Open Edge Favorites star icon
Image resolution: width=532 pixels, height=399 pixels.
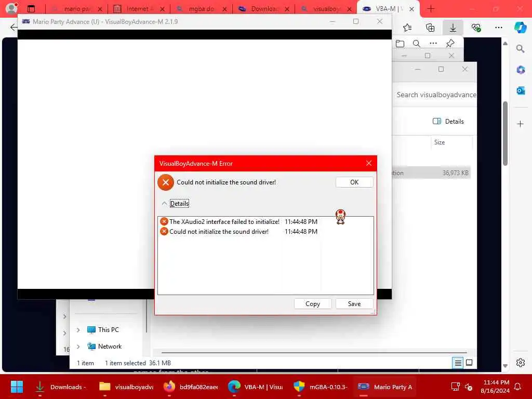click(407, 28)
